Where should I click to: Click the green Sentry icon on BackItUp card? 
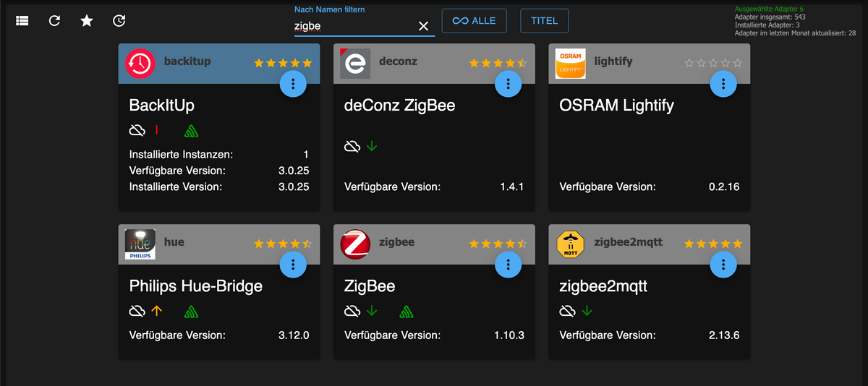(x=191, y=131)
